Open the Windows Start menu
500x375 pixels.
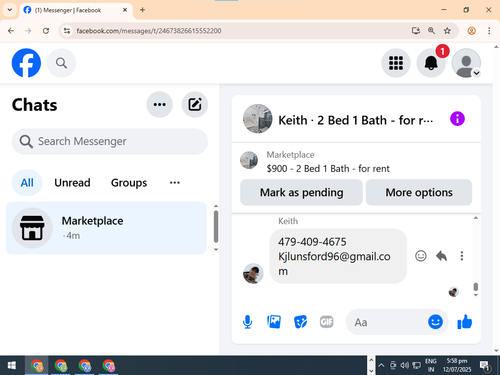click(x=12, y=366)
